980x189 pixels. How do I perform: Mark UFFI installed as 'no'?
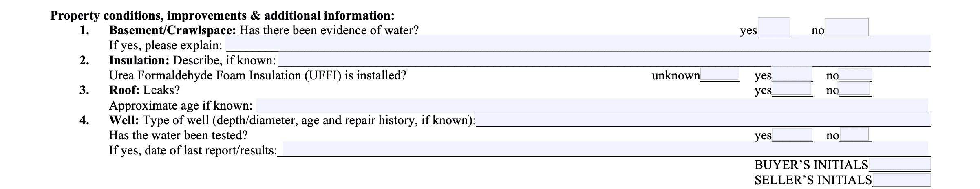855,75
